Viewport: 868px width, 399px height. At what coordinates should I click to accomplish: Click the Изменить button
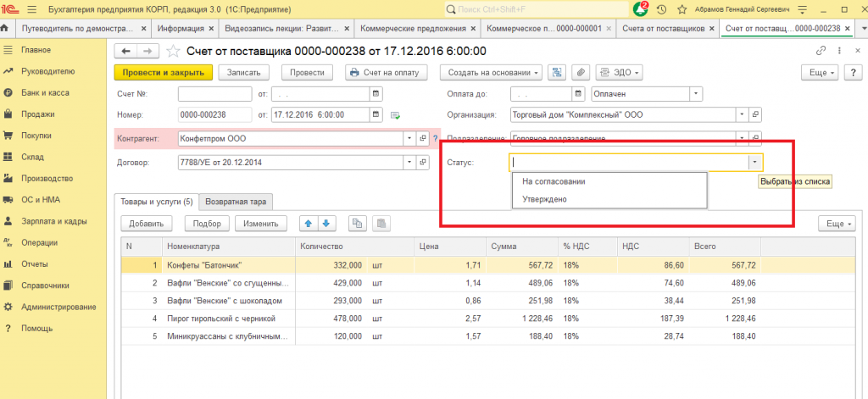(x=261, y=224)
